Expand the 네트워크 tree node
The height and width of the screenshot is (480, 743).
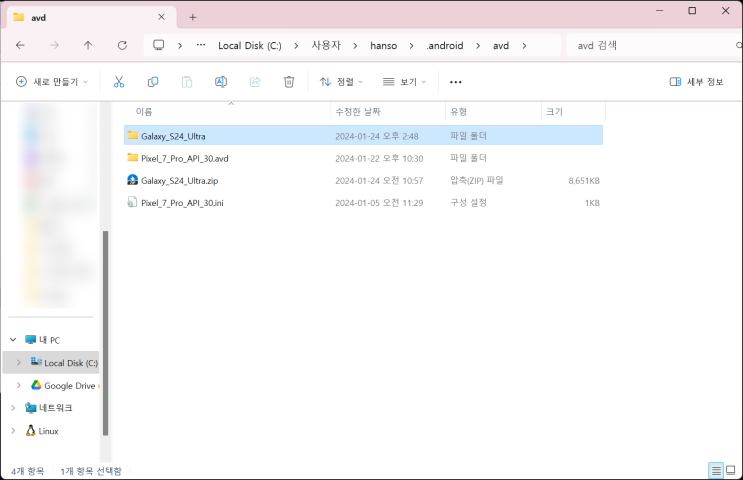pyautogui.click(x=13, y=408)
